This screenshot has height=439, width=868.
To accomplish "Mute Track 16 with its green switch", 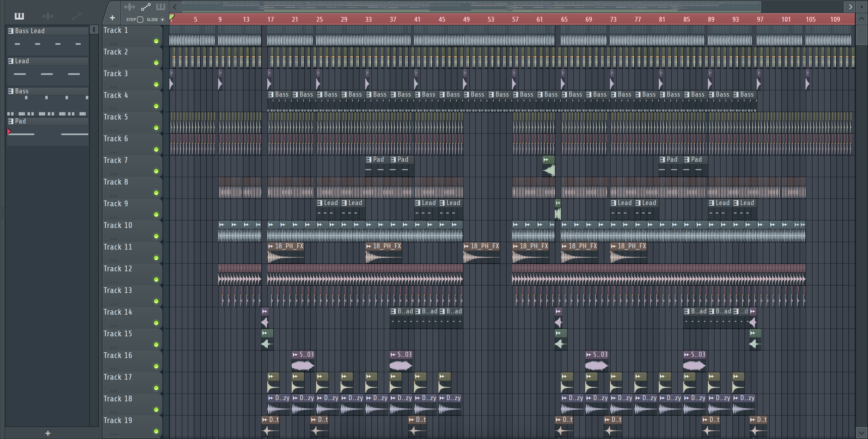I will (x=156, y=366).
